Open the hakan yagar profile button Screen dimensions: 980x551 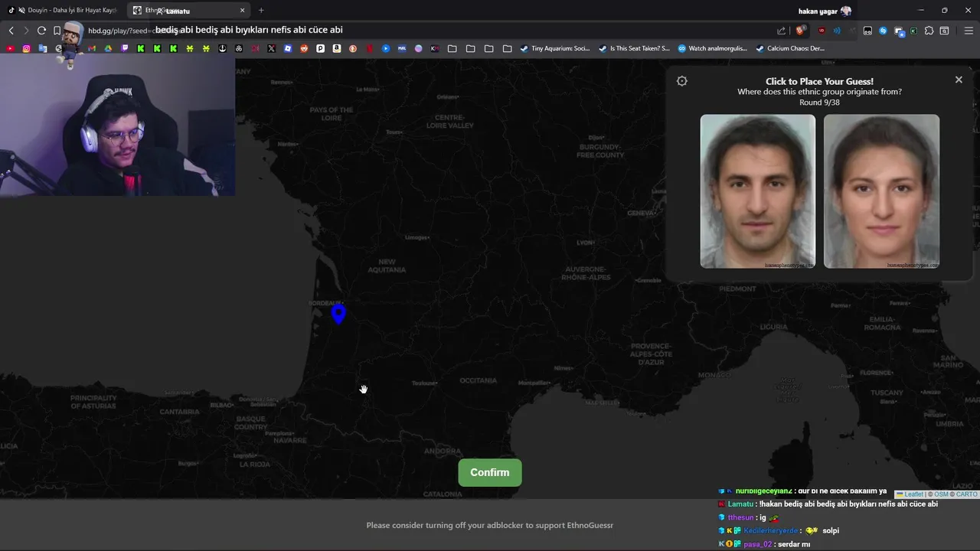click(825, 11)
